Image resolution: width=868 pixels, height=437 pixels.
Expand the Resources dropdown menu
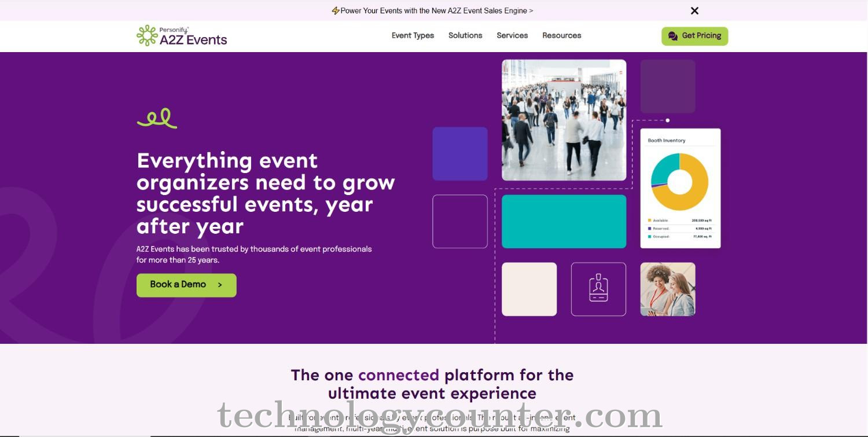click(x=561, y=35)
